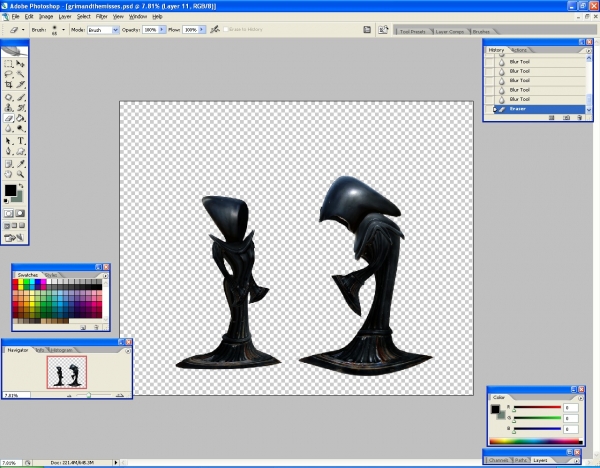
Task: Open the Flow slider arrow
Action: click(x=202, y=29)
